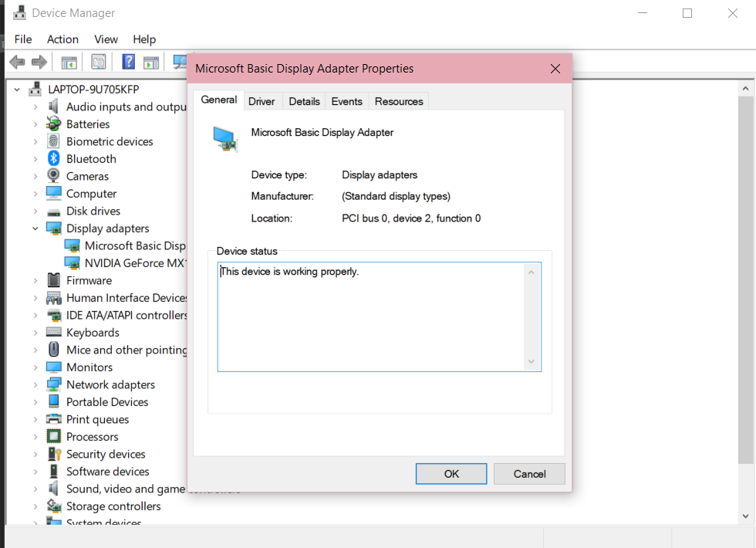Switch to the Details tab

coord(304,101)
